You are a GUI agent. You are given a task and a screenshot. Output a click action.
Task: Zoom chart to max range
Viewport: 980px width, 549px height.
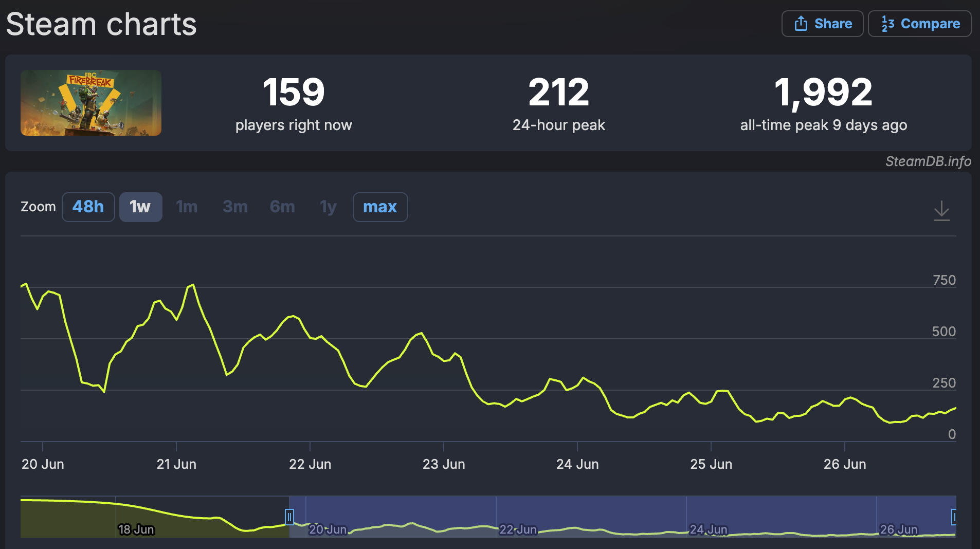coord(380,207)
